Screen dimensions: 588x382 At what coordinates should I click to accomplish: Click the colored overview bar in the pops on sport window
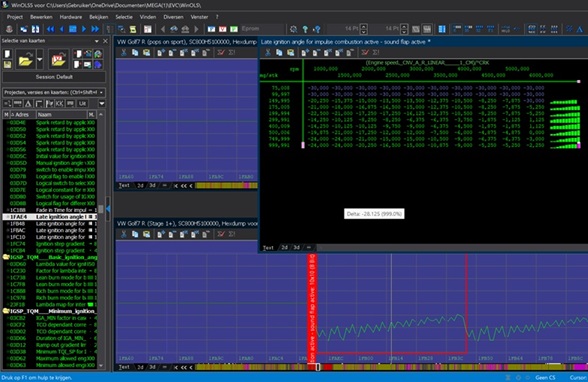point(226,185)
